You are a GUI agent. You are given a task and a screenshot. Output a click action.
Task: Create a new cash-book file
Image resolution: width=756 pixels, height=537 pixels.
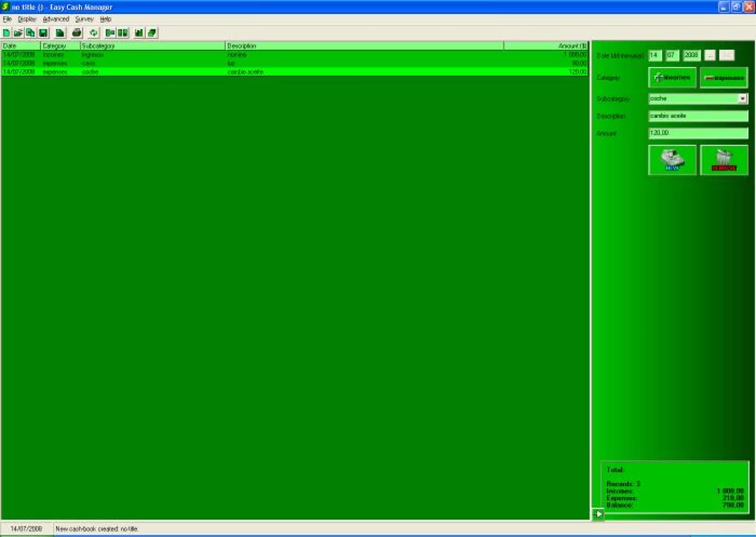[6, 33]
